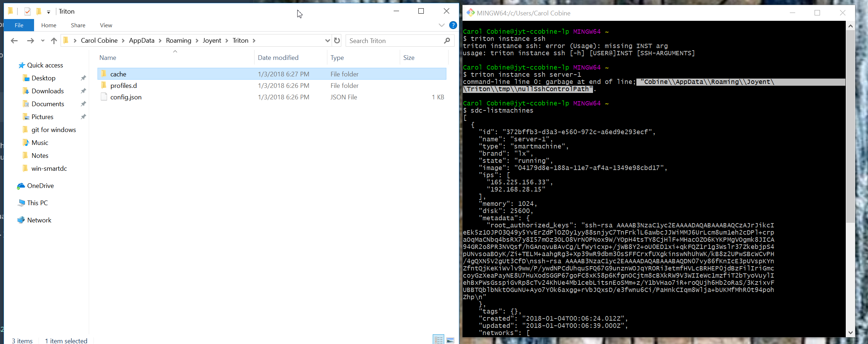
Task: Sort files by Type column header
Action: point(337,57)
